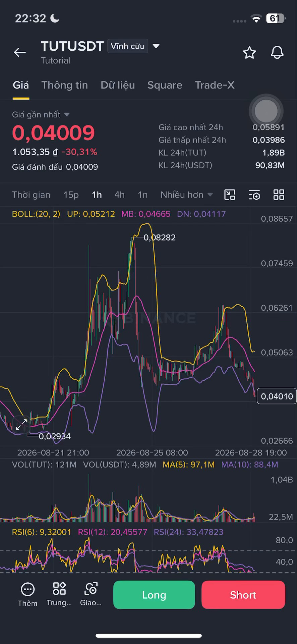Tap RSI(6): 9,32001 indicator label

click(x=42, y=532)
